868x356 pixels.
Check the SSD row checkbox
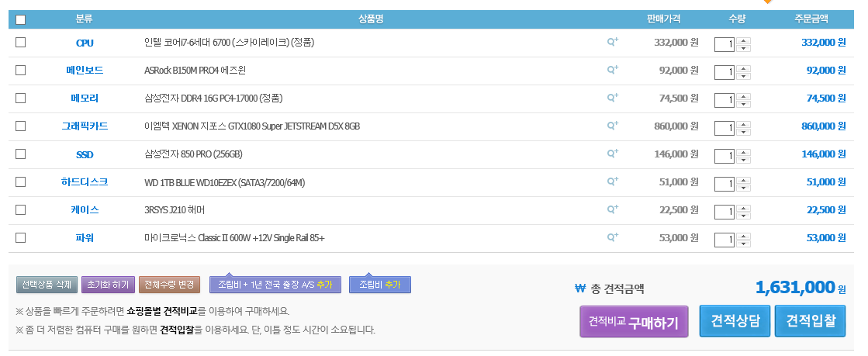tap(20, 154)
